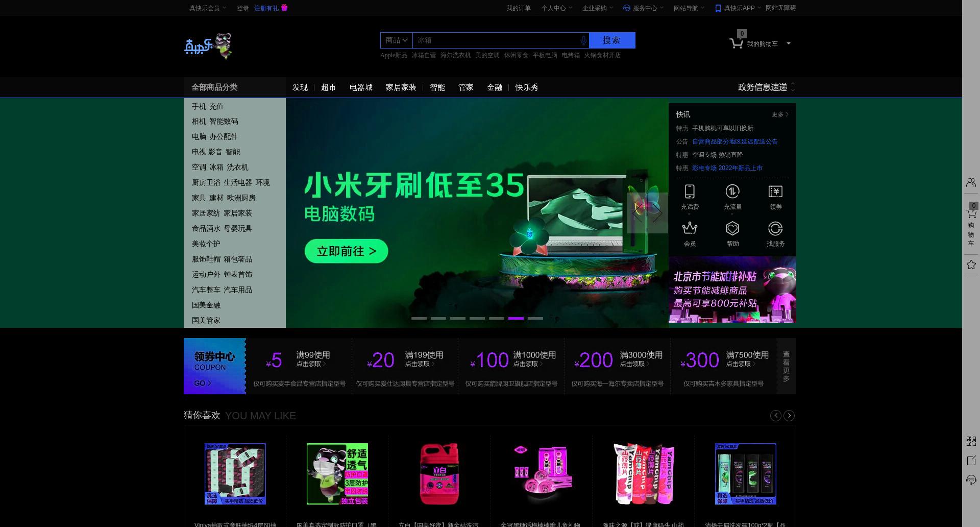The image size is (980, 527).
Task: Click 查看更多 coupons strip
Action: click(786, 366)
